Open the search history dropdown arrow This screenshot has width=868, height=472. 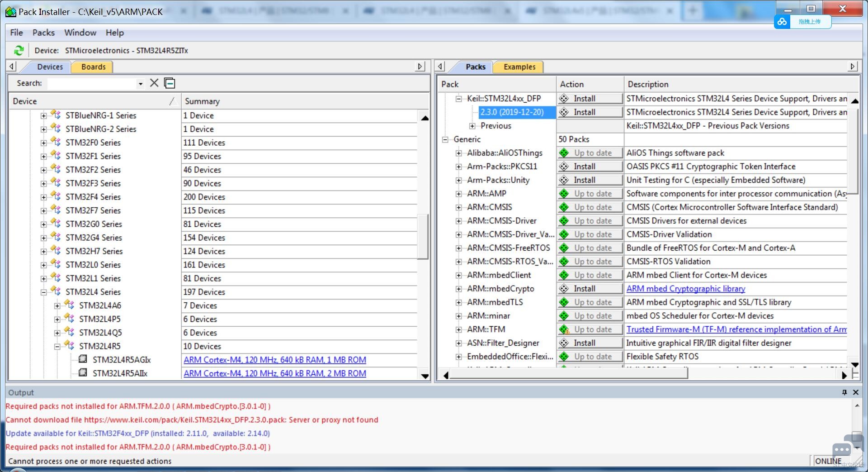[x=141, y=84]
